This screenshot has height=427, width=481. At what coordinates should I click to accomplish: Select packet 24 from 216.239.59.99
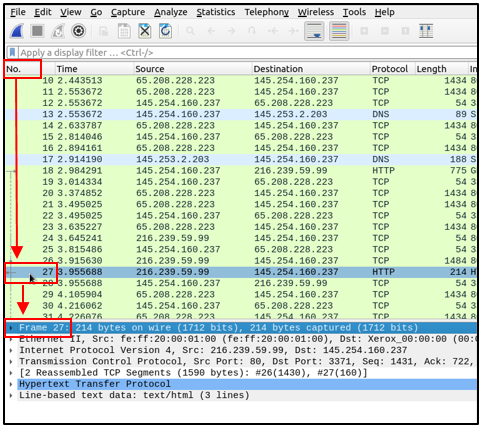click(x=241, y=238)
